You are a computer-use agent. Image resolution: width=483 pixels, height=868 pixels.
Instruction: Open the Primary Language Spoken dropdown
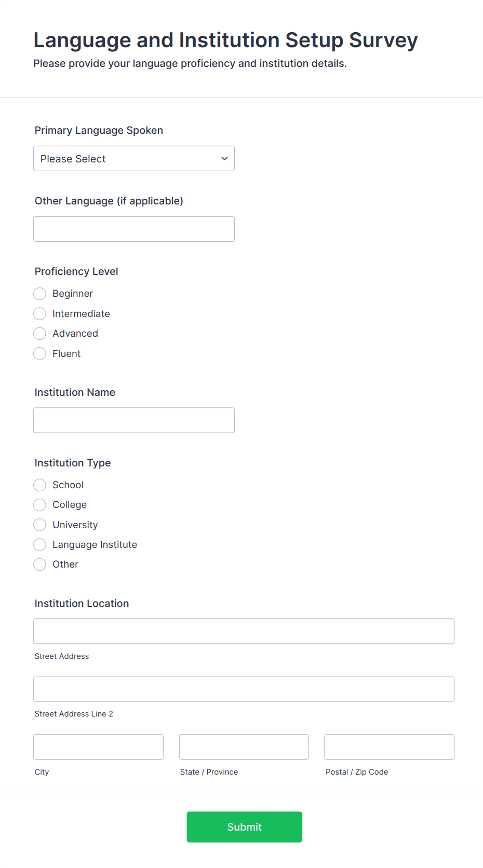133,159
